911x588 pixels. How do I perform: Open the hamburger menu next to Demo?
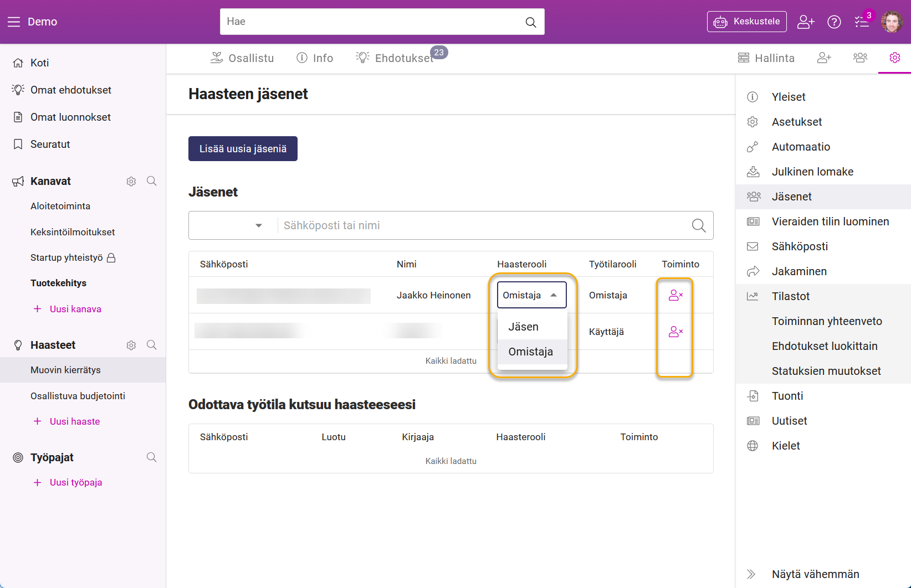[13, 22]
